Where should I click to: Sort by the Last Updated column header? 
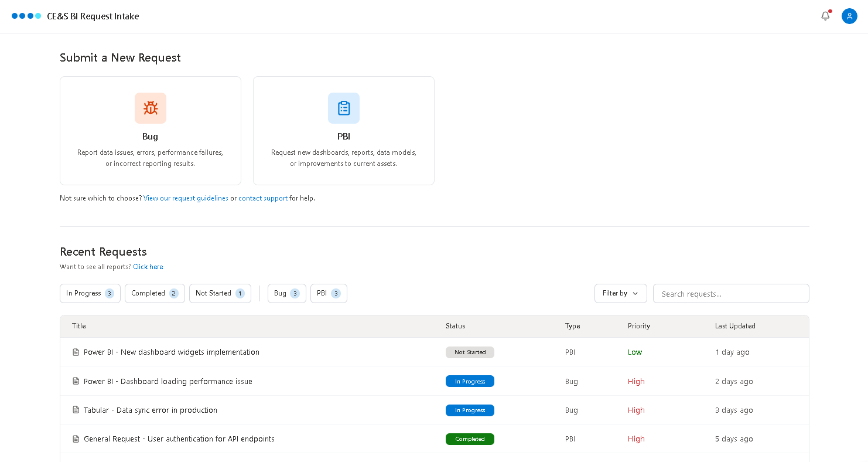click(x=735, y=326)
